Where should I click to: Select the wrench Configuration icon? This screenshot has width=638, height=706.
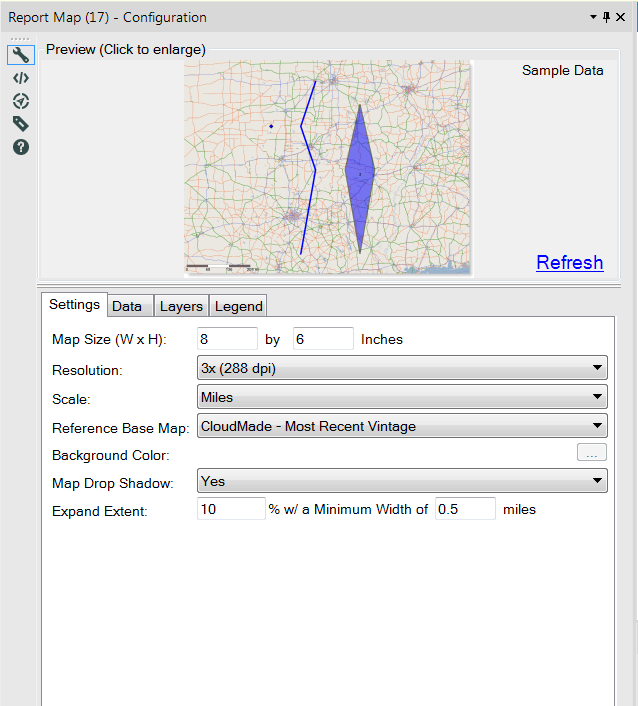(x=21, y=55)
